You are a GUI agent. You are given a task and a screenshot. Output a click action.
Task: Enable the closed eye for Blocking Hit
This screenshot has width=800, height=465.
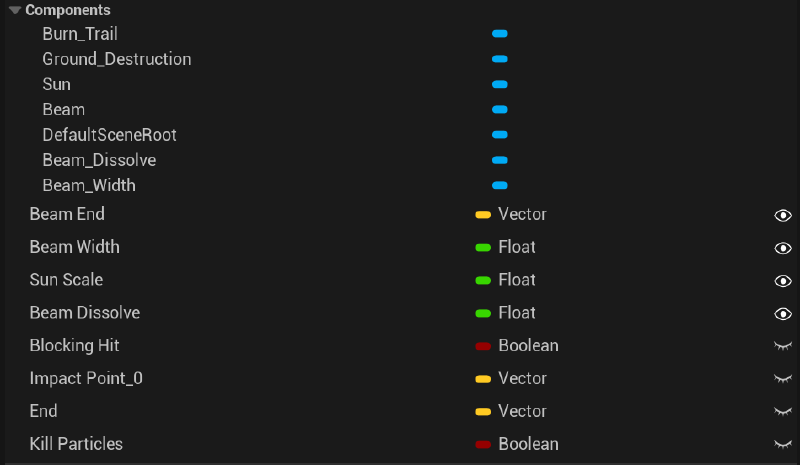point(783,346)
